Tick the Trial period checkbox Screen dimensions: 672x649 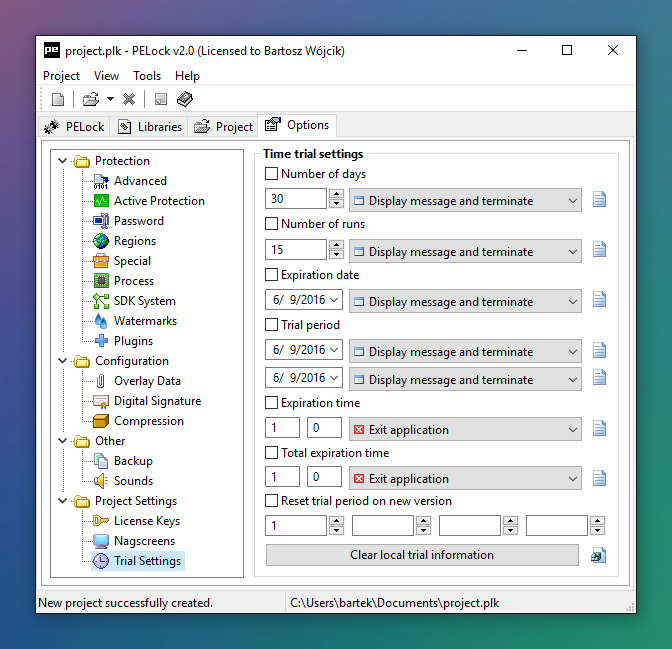point(271,324)
